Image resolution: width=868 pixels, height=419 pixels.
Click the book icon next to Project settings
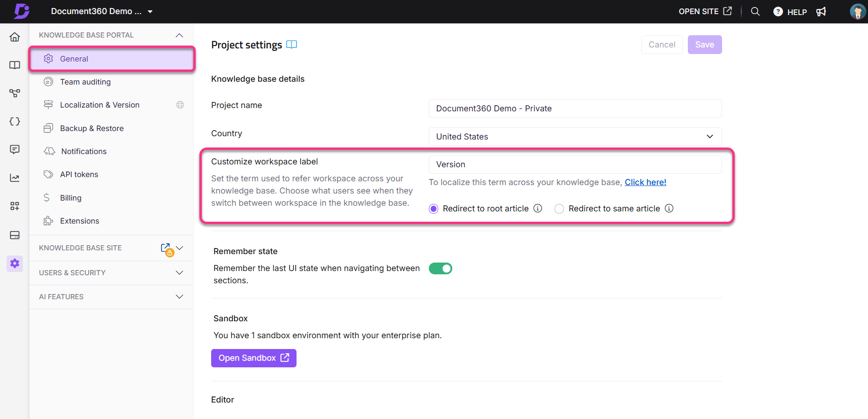[291, 45]
